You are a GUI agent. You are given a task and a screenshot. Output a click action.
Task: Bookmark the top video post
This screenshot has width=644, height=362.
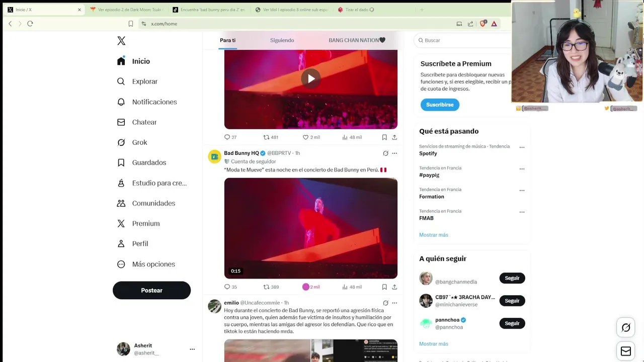384,137
